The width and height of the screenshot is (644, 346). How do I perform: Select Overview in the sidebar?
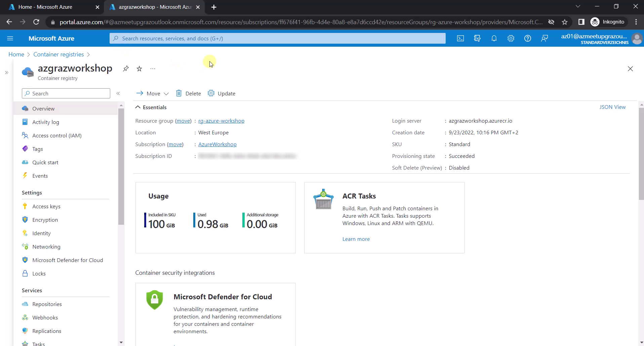coord(66,109)
